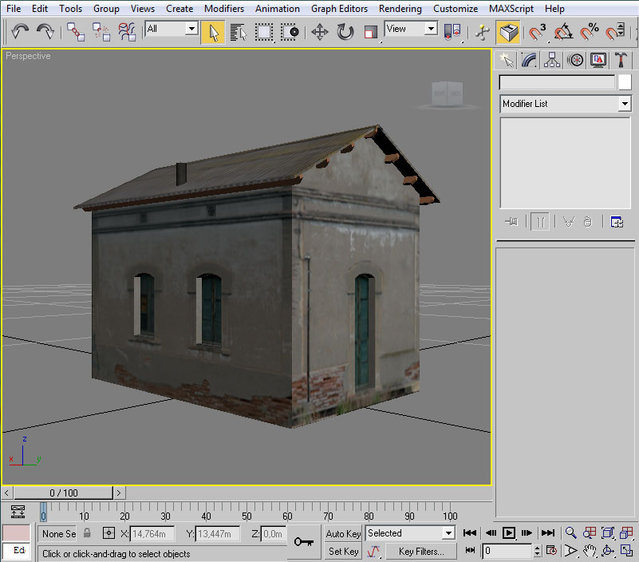The height and width of the screenshot is (562, 639).
Task: Click the Undo arrow icon
Action: pos(20,32)
